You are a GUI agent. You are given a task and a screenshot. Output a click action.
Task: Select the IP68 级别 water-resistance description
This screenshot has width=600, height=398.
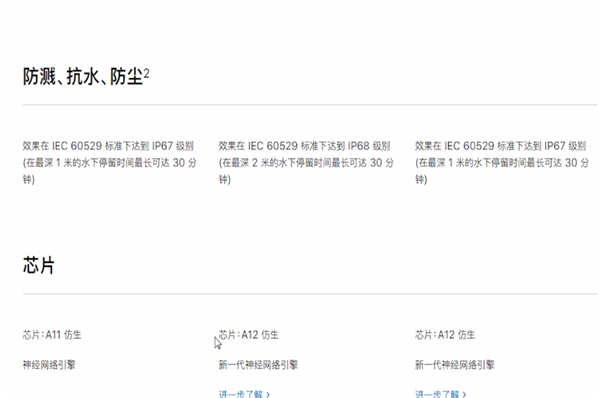[306, 163]
